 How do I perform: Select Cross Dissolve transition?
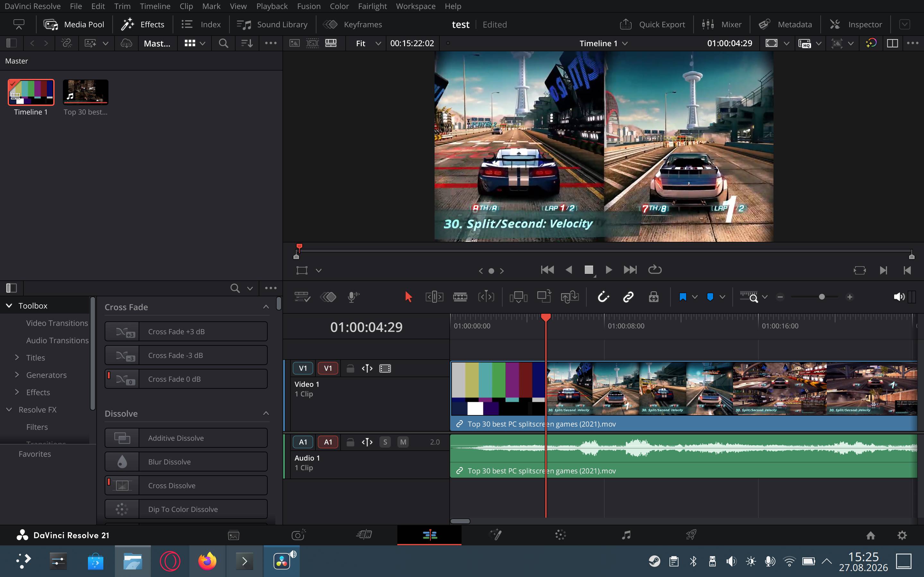tap(186, 485)
